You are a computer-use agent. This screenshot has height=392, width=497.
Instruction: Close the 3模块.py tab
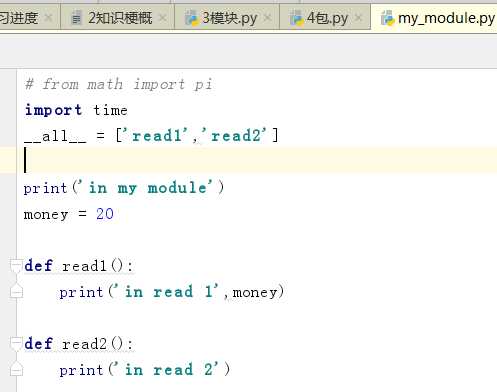[x=267, y=18]
